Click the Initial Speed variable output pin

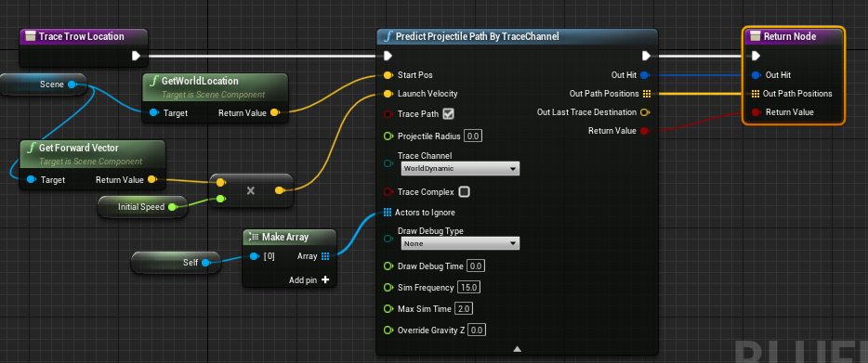point(172,207)
